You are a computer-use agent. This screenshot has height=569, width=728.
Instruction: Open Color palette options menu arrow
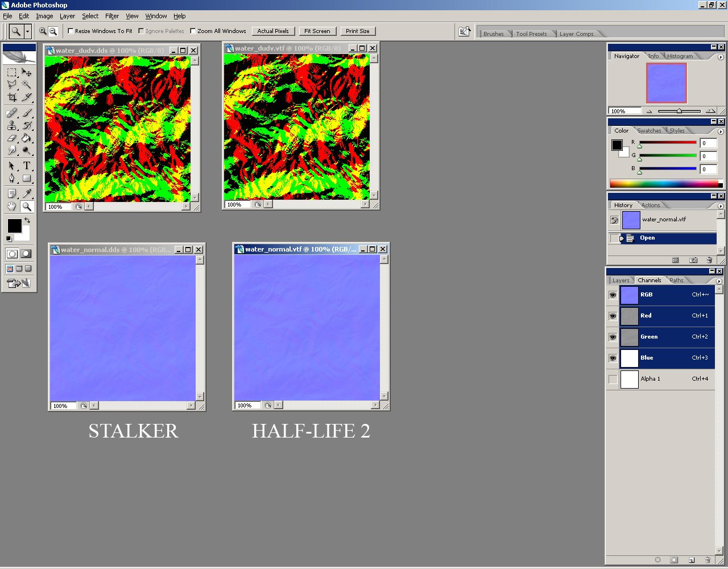pos(721,131)
